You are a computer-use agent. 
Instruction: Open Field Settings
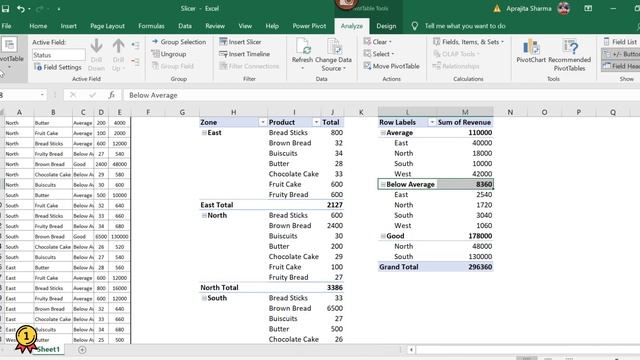click(x=58, y=67)
